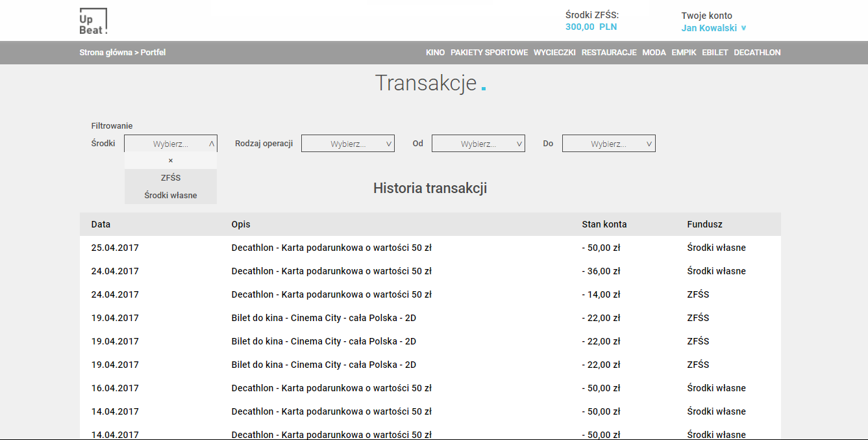868x440 pixels.
Task: Click Środki własne in 25.04.2017 row
Action: coord(716,248)
